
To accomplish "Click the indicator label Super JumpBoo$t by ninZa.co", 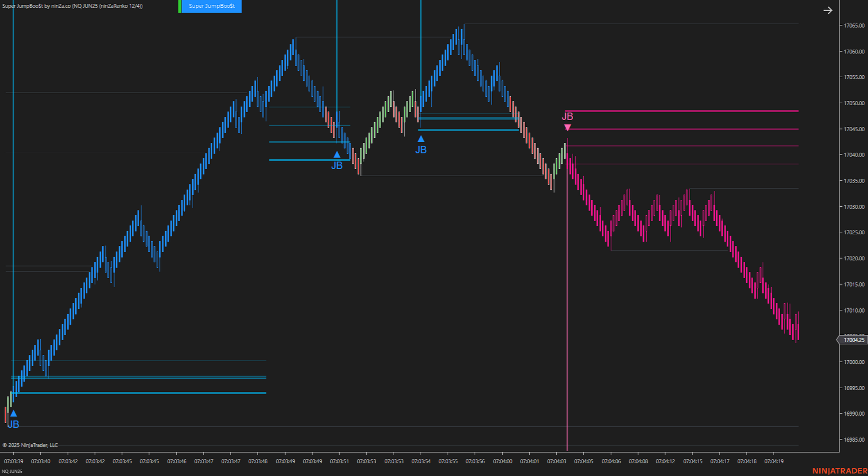I will pyautogui.click(x=73, y=6).
